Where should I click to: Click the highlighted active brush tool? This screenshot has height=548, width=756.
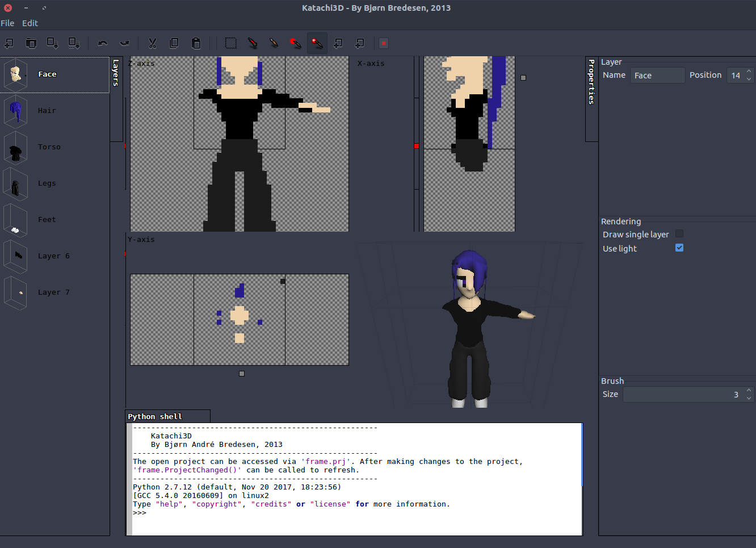point(317,43)
